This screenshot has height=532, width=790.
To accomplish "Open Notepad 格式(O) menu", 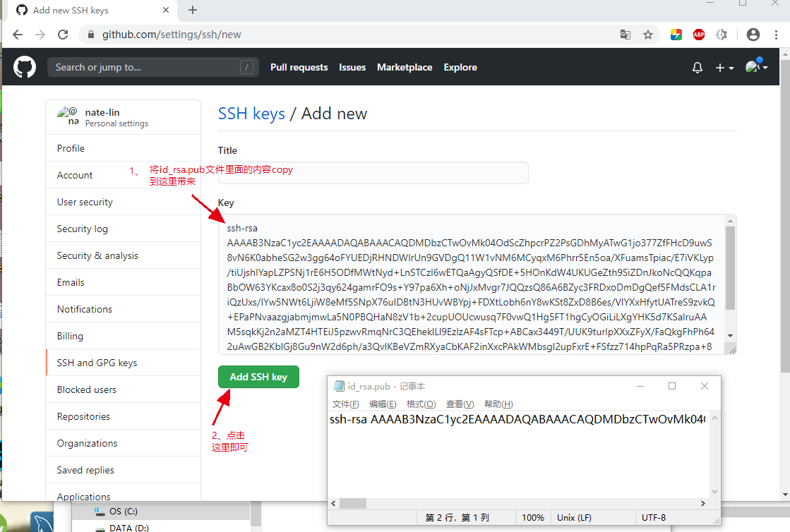I will (421, 404).
